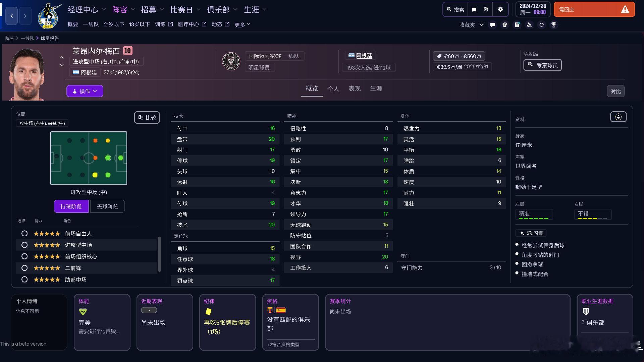Screen dimensions: 644x362
Task: Click the 对比 compare button
Action: 615,91
